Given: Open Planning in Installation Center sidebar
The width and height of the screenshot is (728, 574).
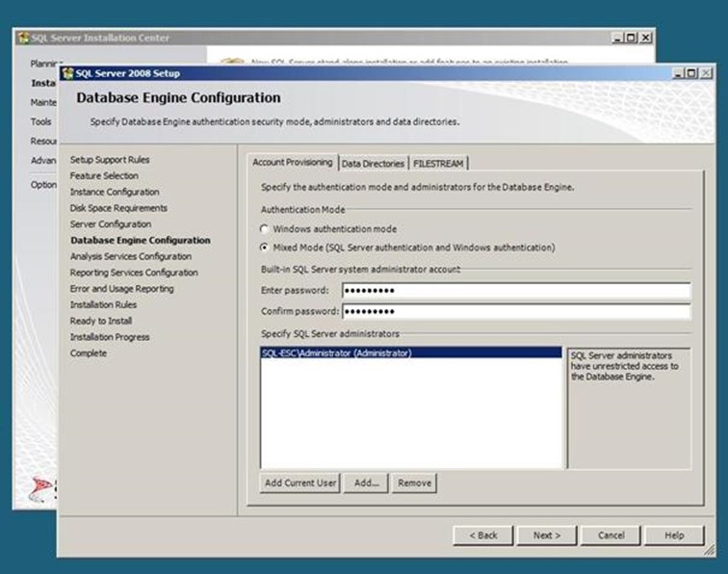Looking at the screenshot, I should pyautogui.click(x=43, y=64).
